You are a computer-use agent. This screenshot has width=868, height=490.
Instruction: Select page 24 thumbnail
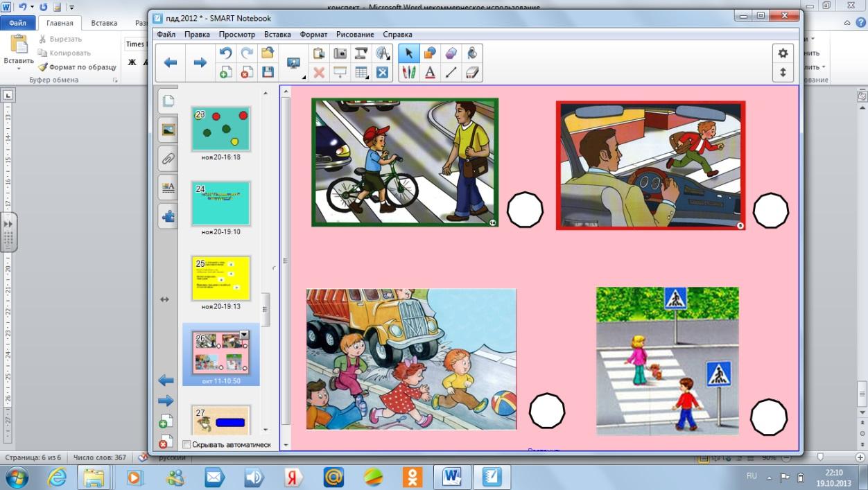click(221, 204)
